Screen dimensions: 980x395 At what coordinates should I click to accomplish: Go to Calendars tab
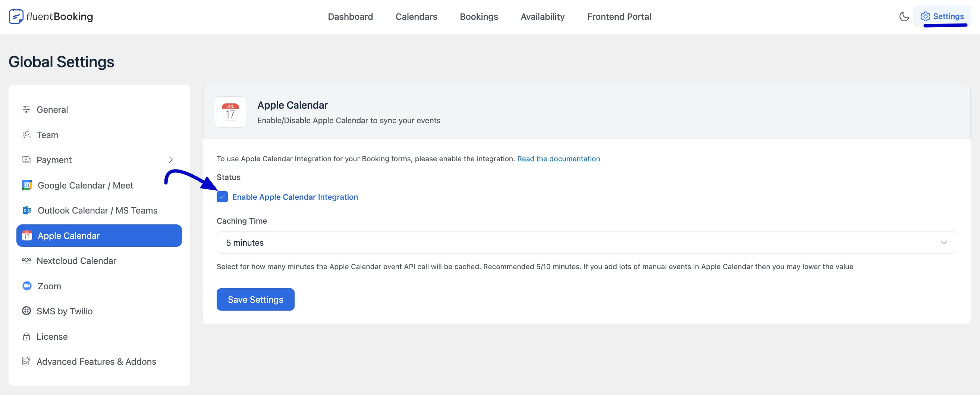pos(416,16)
